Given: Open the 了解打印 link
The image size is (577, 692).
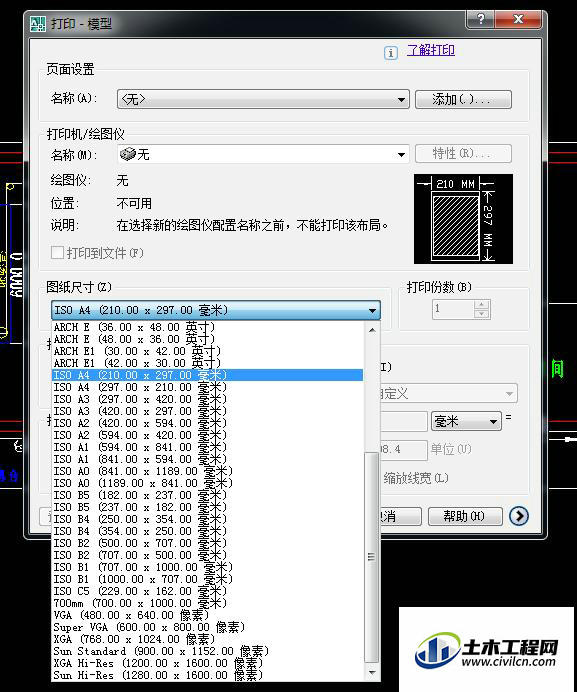Looking at the screenshot, I should pos(430,50).
